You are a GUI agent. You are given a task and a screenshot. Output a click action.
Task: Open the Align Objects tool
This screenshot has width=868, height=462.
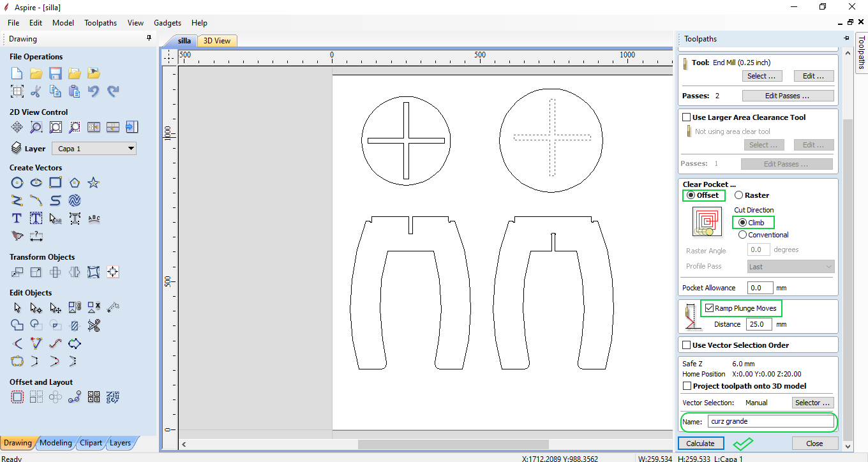[113, 272]
